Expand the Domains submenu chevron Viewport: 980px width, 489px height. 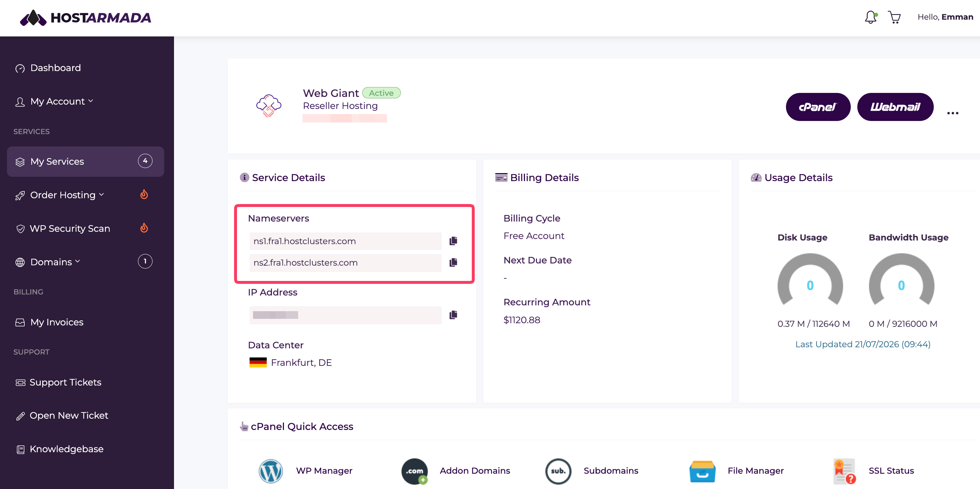click(78, 261)
